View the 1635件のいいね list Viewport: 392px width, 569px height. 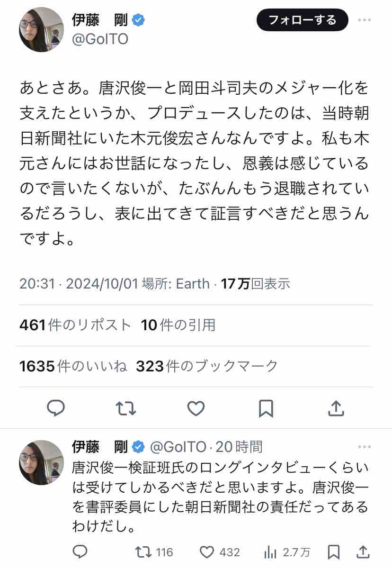73,366
